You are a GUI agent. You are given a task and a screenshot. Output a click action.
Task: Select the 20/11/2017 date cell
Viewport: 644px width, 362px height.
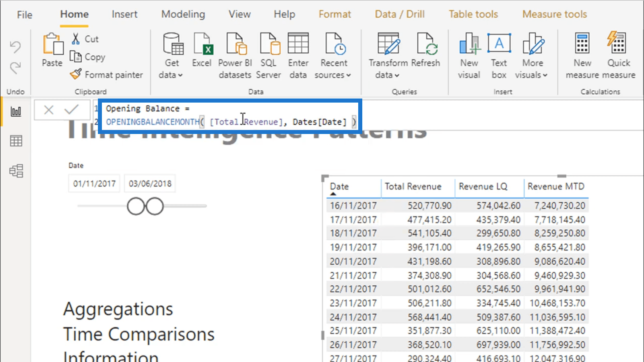[x=353, y=261]
